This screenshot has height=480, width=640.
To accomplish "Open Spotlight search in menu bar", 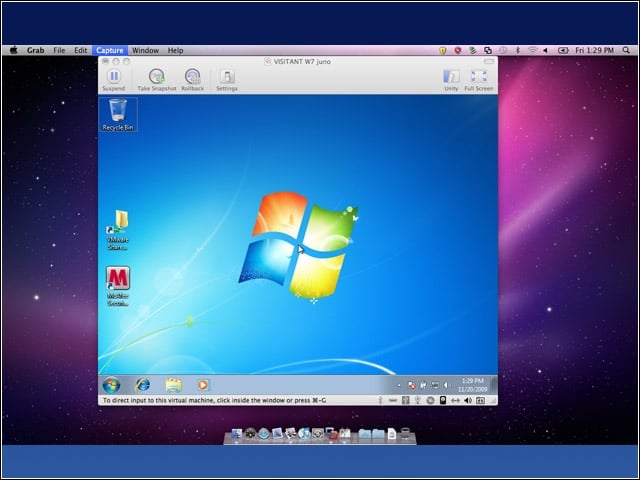I will (x=626, y=50).
